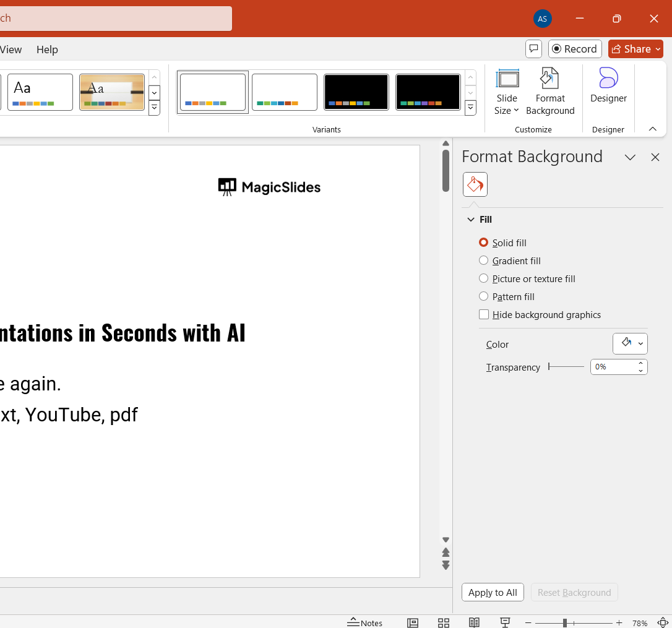Fit slide to current window
This screenshot has width=672, height=628.
[663, 622]
